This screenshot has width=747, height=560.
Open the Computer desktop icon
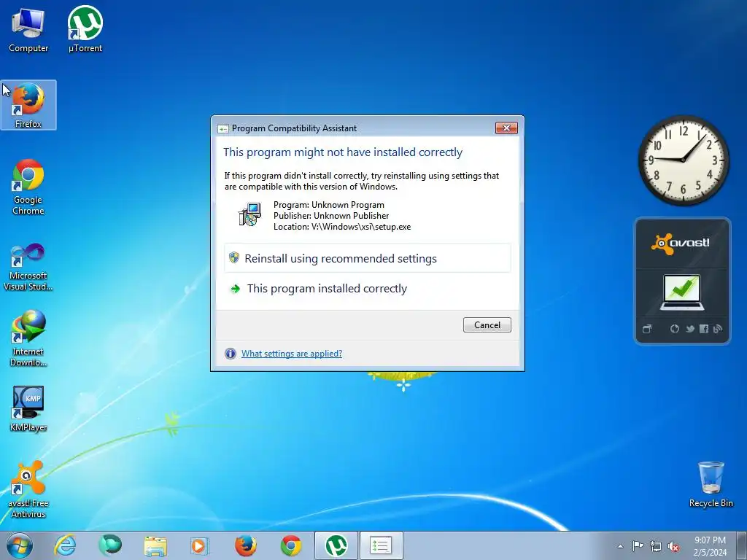28,30
